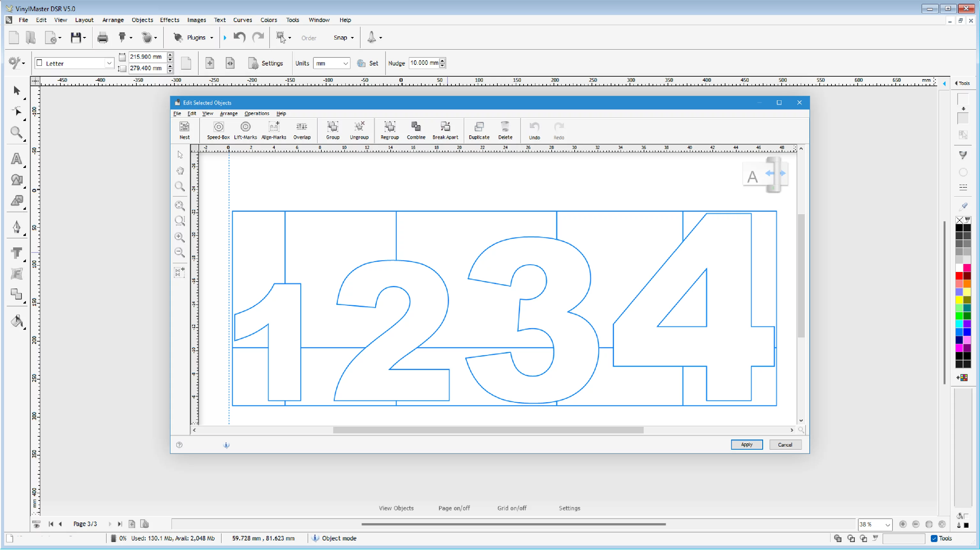
Task: Click the Apply button
Action: point(746,445)
